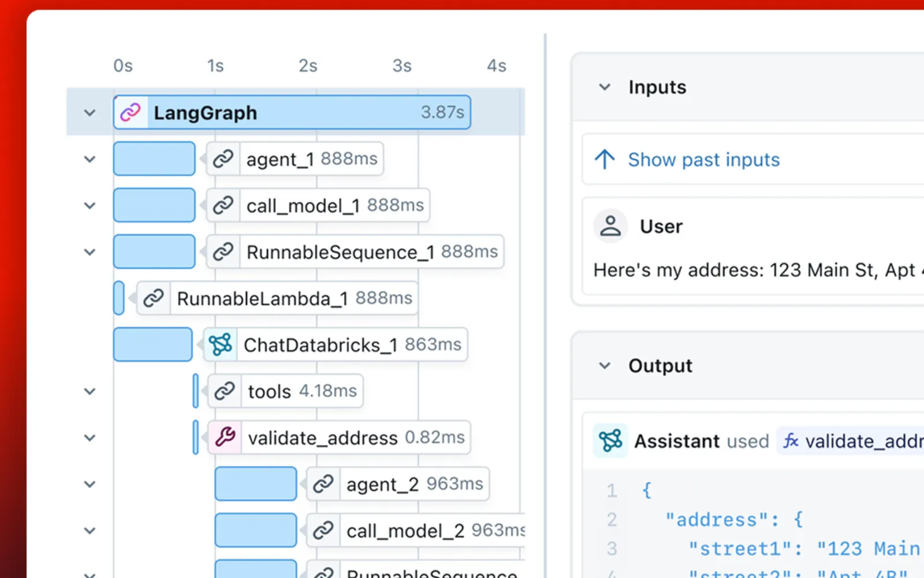Click the agent_1 timeline duration bar

pos(154,159)
